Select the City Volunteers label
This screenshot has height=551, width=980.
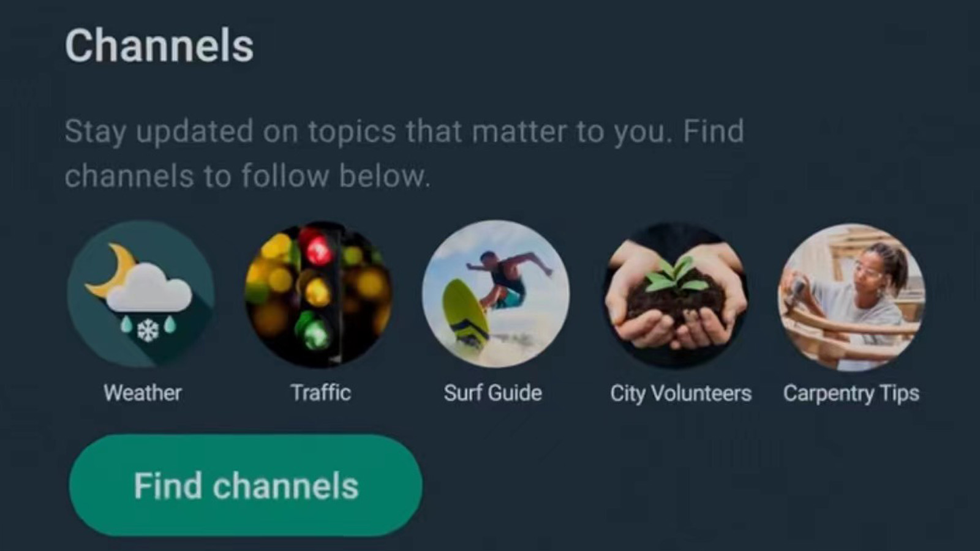tap(680, 394)
